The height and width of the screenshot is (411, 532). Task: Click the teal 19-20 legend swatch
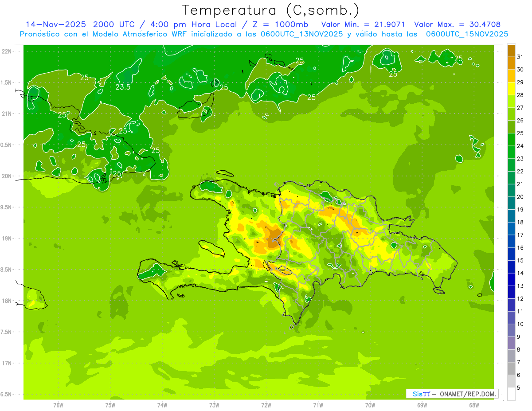(511, 203)
